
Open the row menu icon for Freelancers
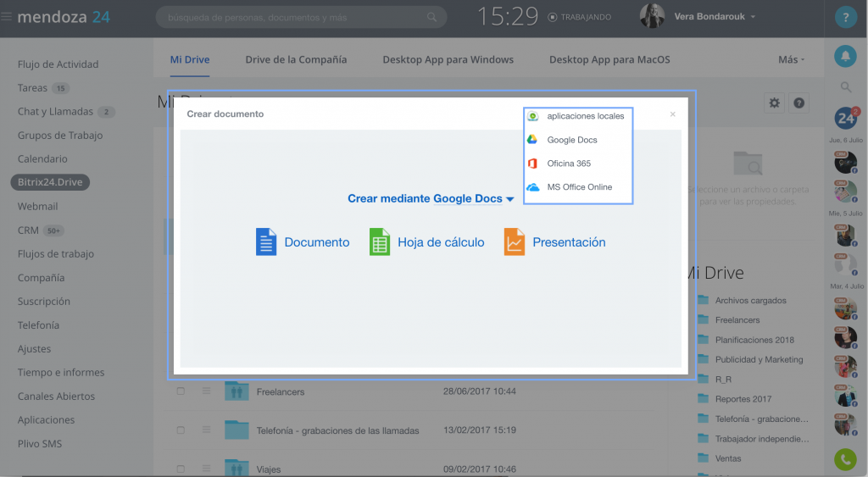pyautogui.click(x=207, y=391)
